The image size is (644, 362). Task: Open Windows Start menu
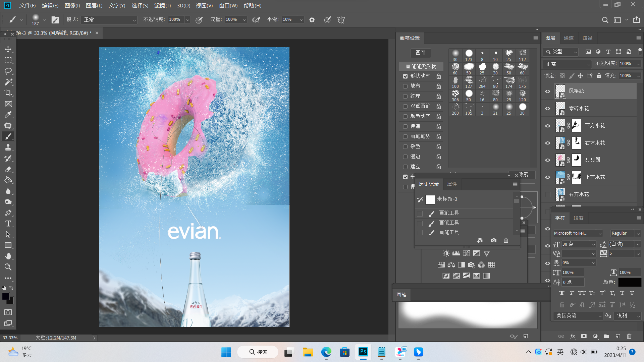(x=226, y=352)
